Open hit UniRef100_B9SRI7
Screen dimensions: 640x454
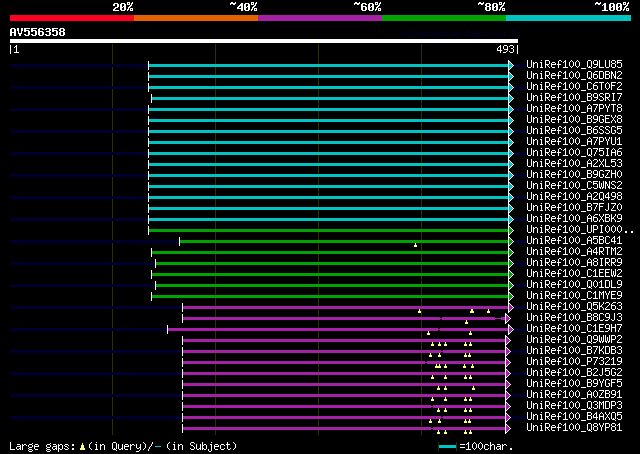[574, 98]
